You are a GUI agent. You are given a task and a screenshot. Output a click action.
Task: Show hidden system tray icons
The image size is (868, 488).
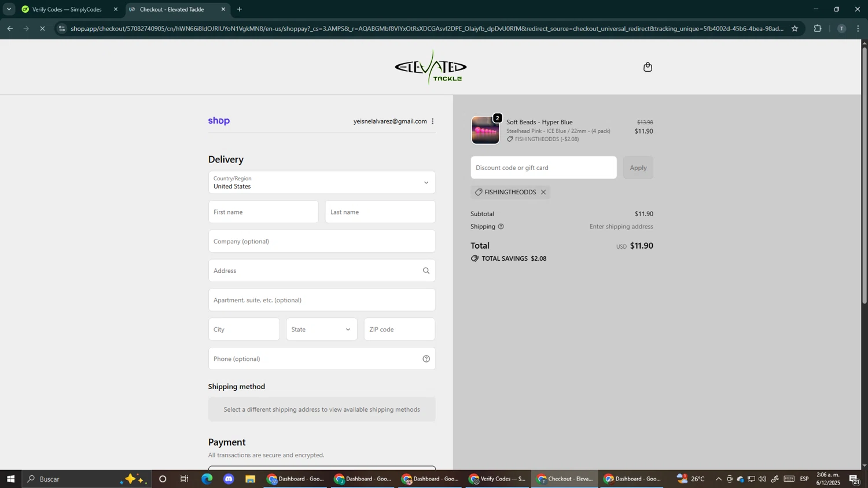click(719, 479)
